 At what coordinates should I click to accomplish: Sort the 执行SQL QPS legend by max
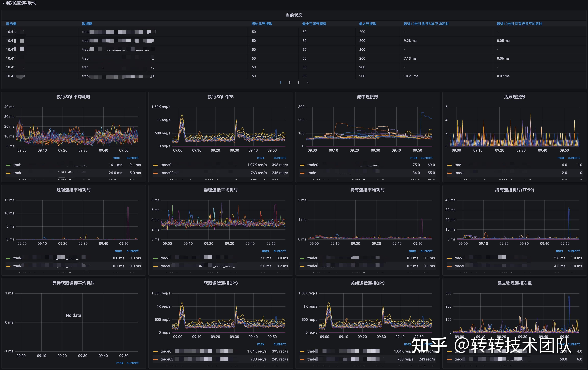(x=261, y=158)
